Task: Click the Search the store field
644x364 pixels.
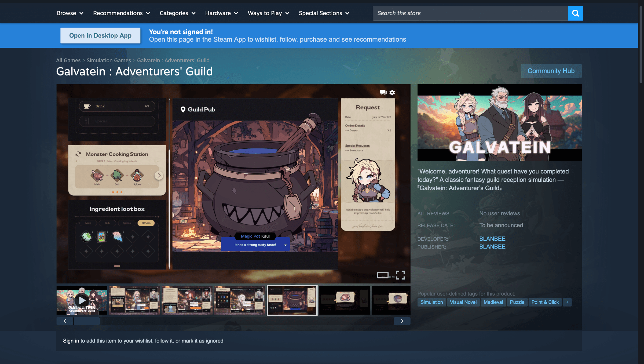Action: point(470,13)
